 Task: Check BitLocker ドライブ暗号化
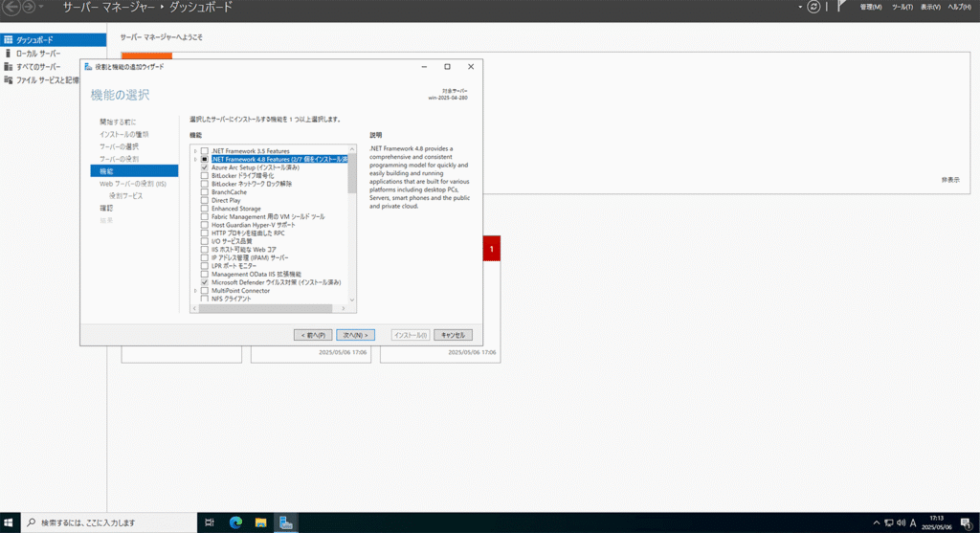[x=205, y=175]
